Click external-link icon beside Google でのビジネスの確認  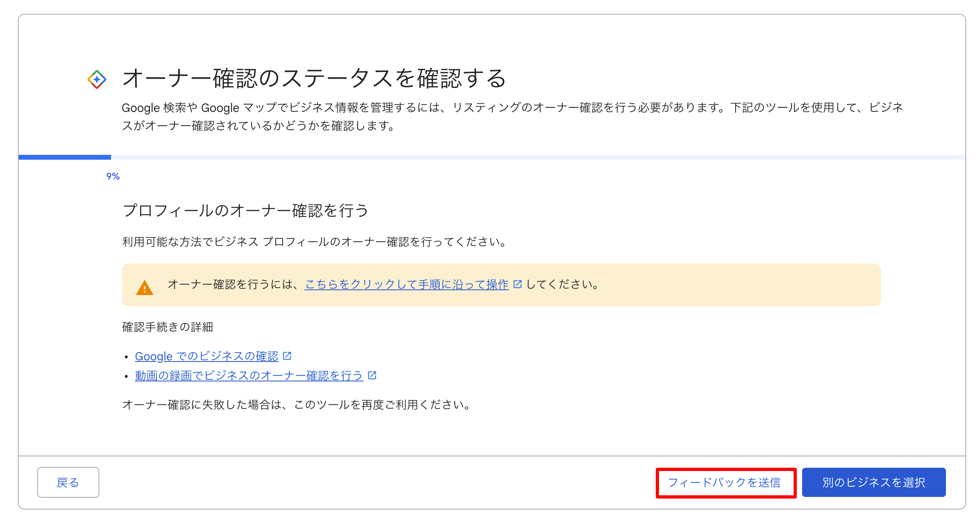tap(287, 356)
